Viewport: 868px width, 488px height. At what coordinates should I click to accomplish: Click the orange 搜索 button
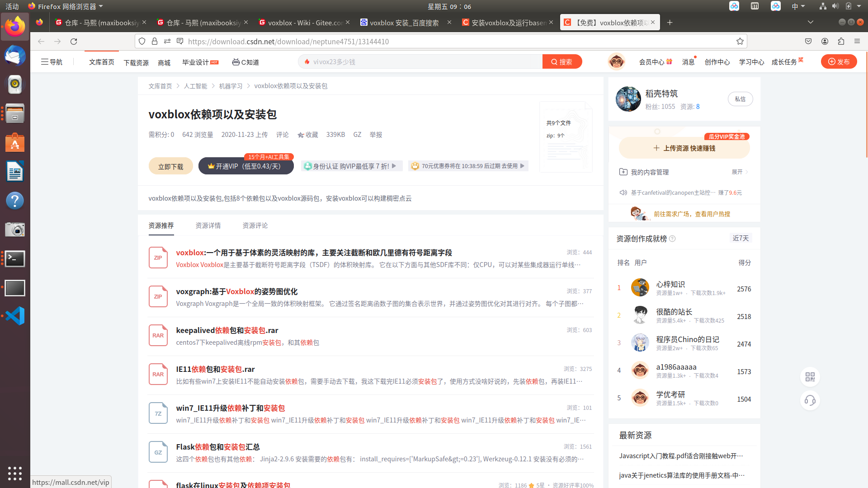(561, 62)
